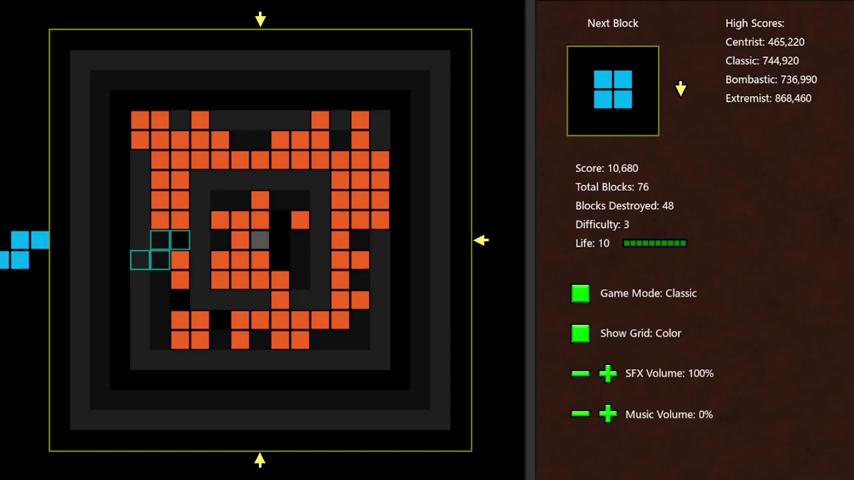Screen dimensions: 854x480
Task: Select the Extremist high score entry
Action: click(767, 98)
